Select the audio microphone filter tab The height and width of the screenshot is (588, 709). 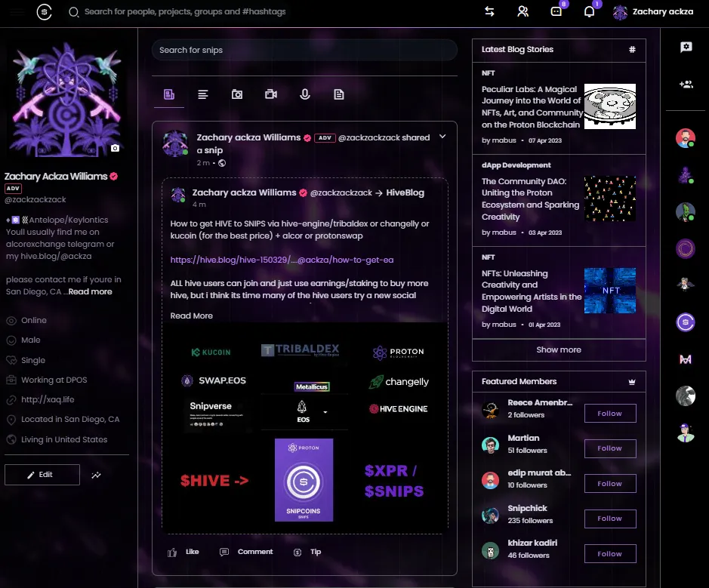click(x=305, y=94)
